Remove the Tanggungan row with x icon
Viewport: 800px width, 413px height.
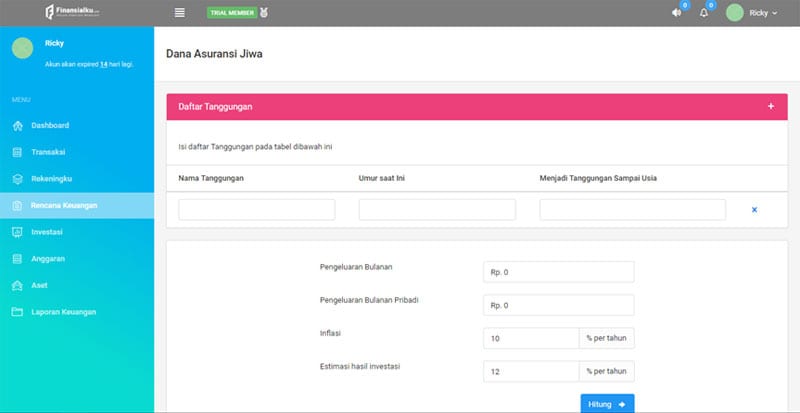(x=754, y=210)
